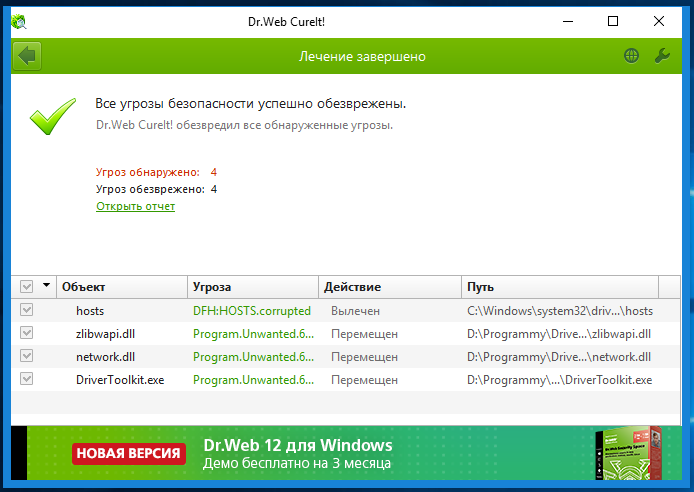Click the threat name in DriverToolkit.exe row
The height and width of the screenshot is (492, 694).
253,380
